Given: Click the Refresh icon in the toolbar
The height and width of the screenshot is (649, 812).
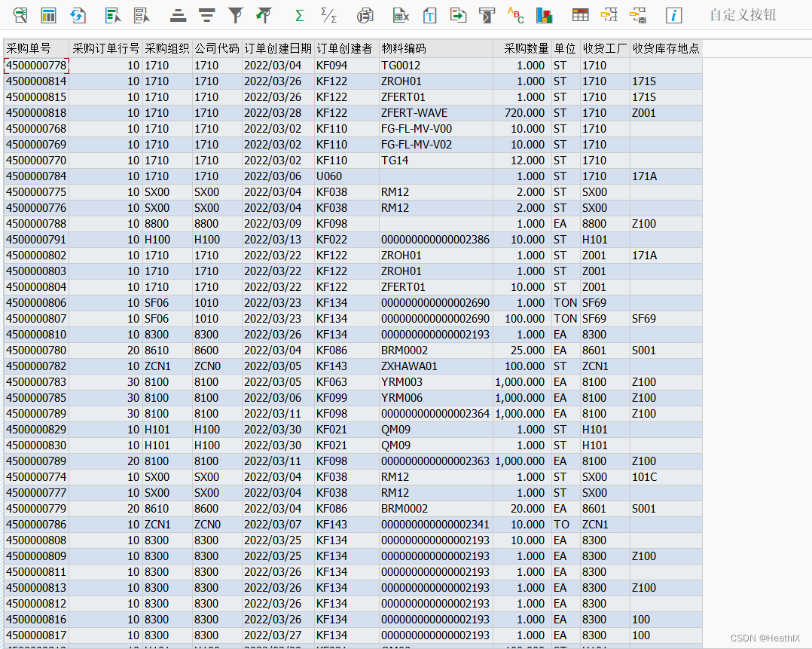Looking at the screenshot, I should click(x=78, y=15).
